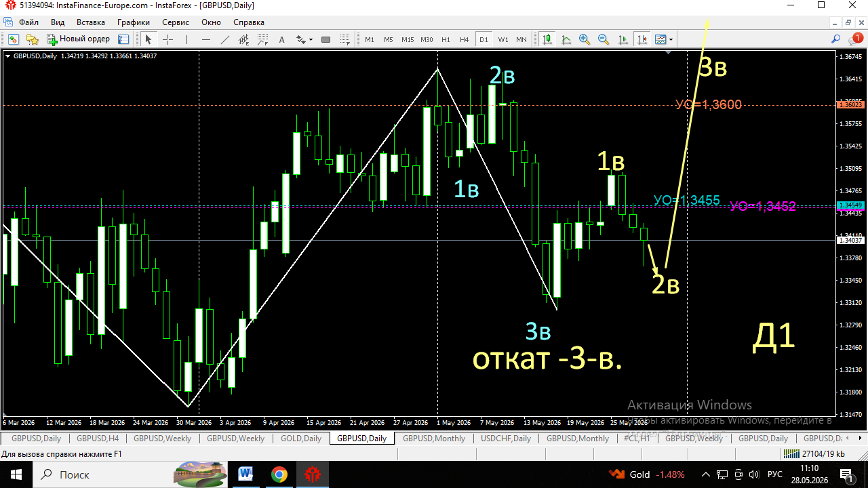Switch to the USDCHF,Daily chart tab
This screenshot has width=868, height=488.
(x=506, y=439)
